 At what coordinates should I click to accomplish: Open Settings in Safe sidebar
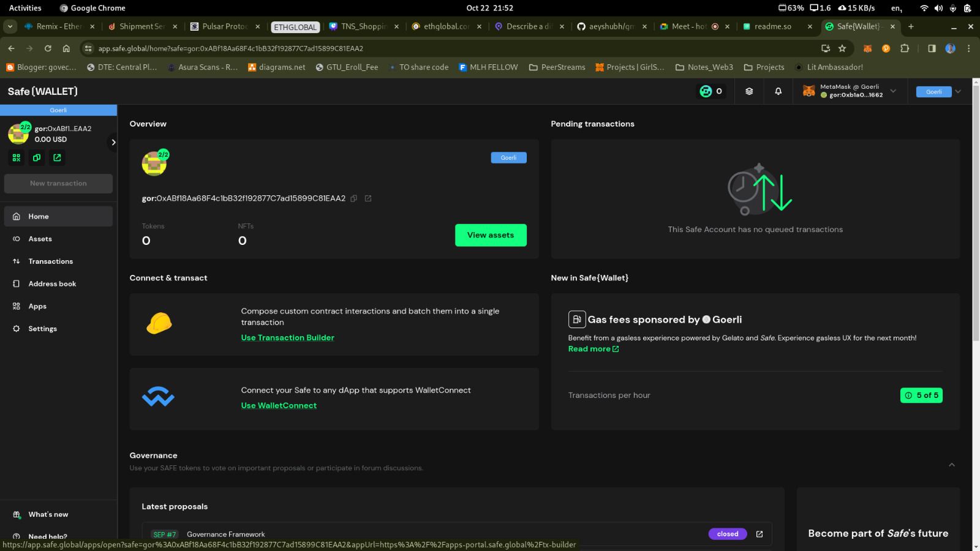click(58, 329)
